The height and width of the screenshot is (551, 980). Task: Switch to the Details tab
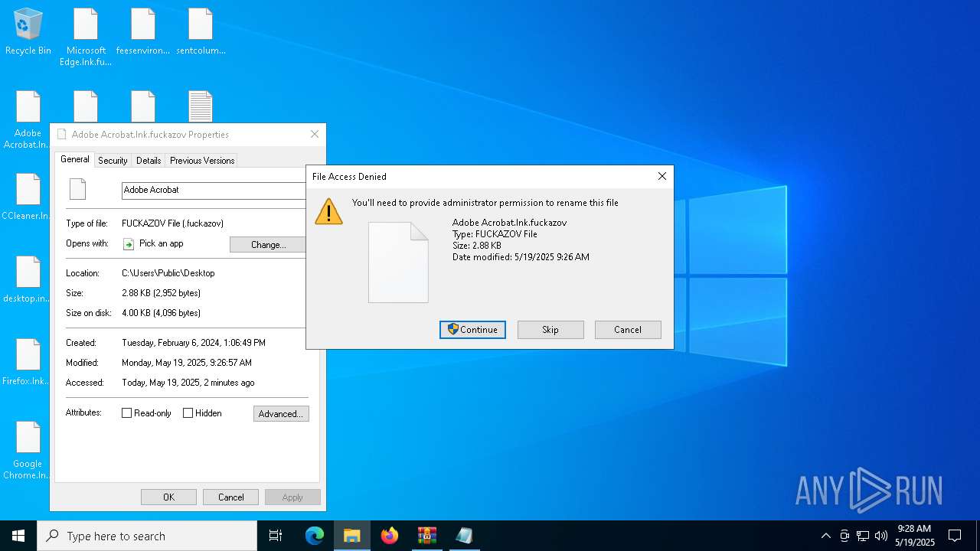(149, 161)
